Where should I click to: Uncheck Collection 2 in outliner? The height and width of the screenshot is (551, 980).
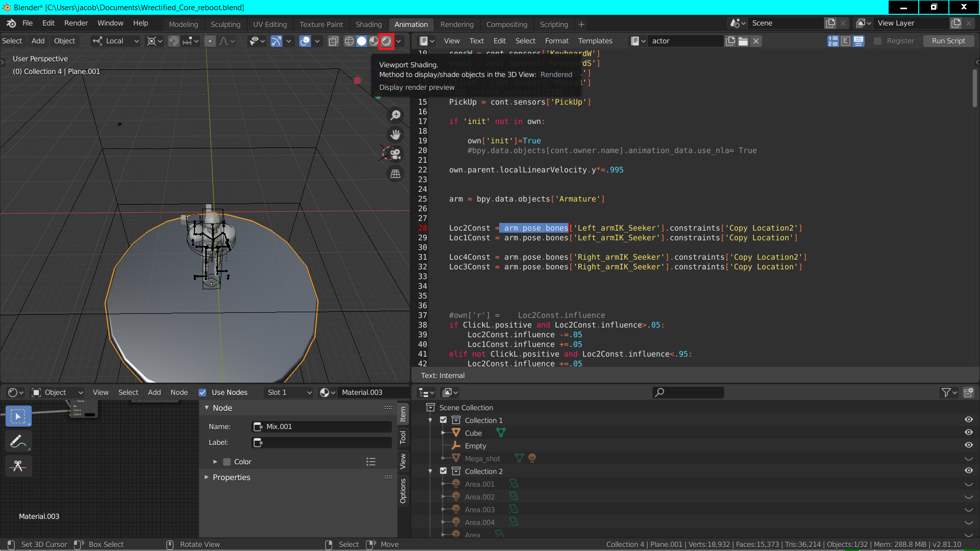pyautogui.click(x=443, y=471)
